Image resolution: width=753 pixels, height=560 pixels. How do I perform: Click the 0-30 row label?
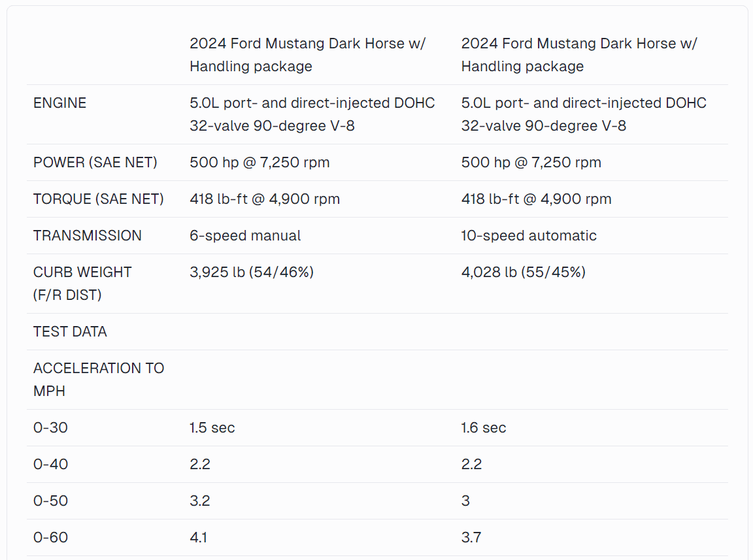point(50,427)
